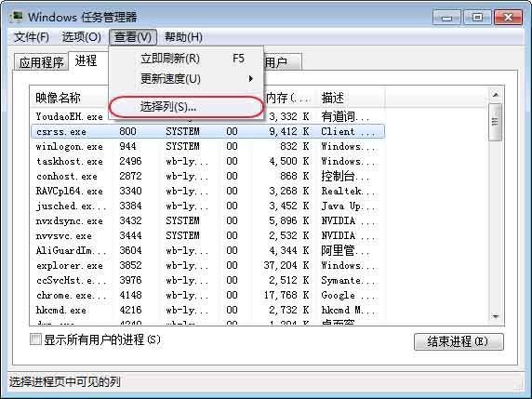532x399 pixels.
Task: Select the csrss.exe process
Action: 207,132
